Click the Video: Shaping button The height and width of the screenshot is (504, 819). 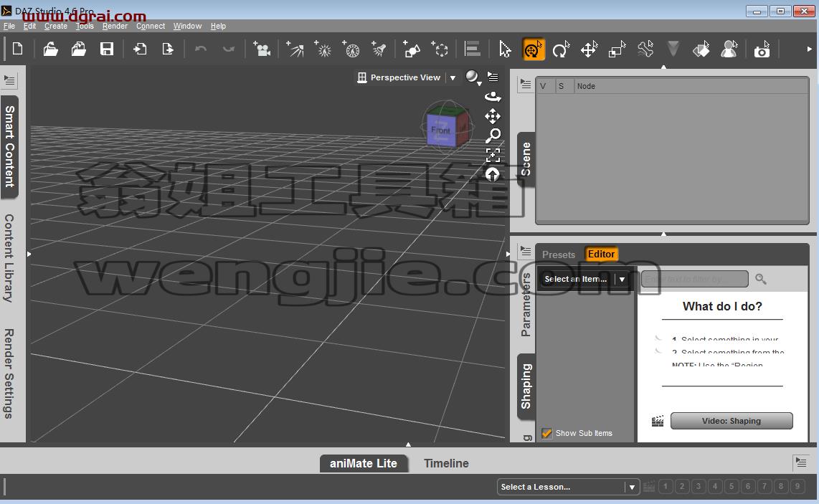(x=732, y=421)
